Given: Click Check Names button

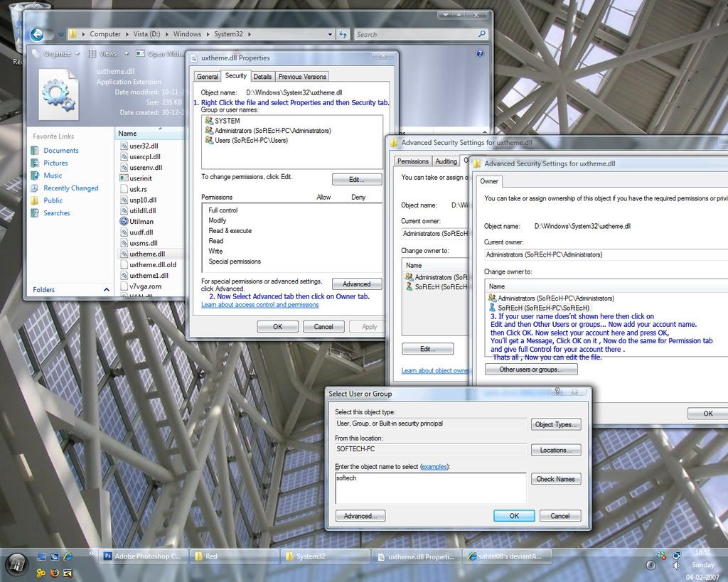Looking at the screenshot, I should [x=556, y=479].
